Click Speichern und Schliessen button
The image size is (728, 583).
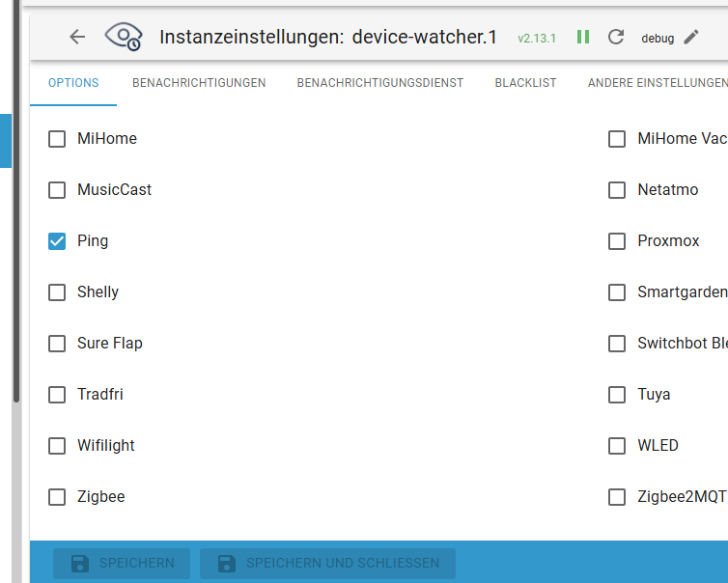pyautogui.click(x=327, y=563)
